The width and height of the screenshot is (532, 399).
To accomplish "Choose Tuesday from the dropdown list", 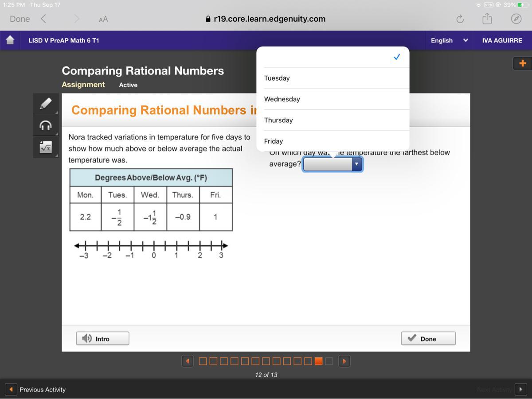I will 333,78.
